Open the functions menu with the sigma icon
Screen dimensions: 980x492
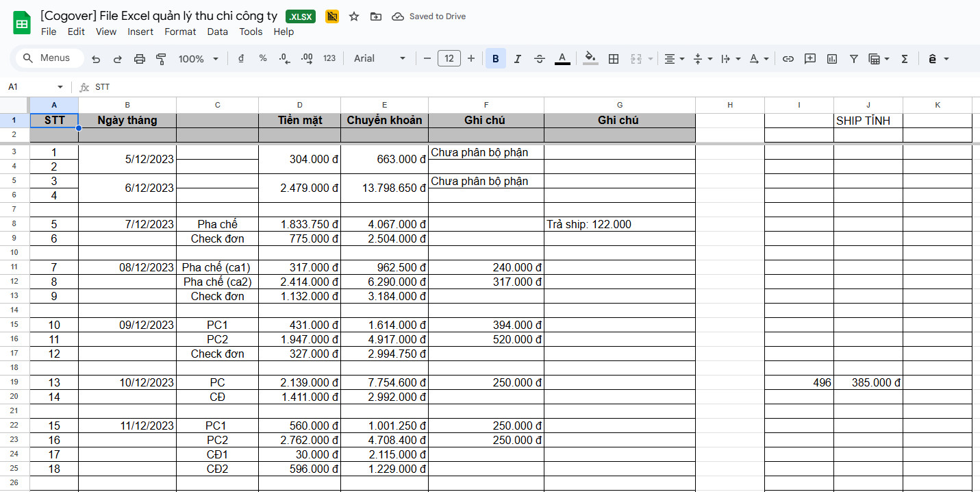tap(904, 58)
